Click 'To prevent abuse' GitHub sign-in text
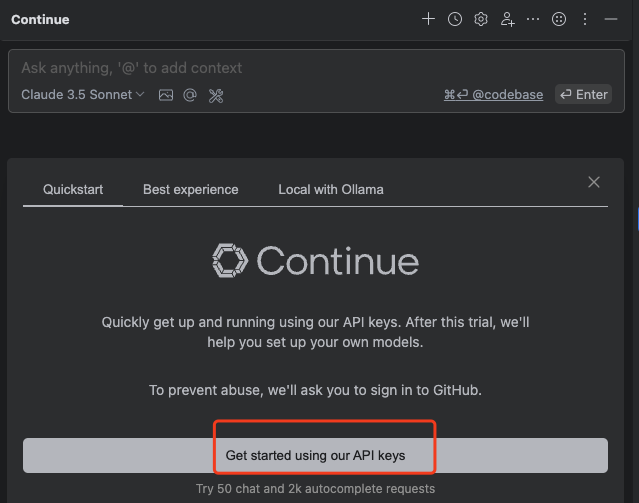 315,390
